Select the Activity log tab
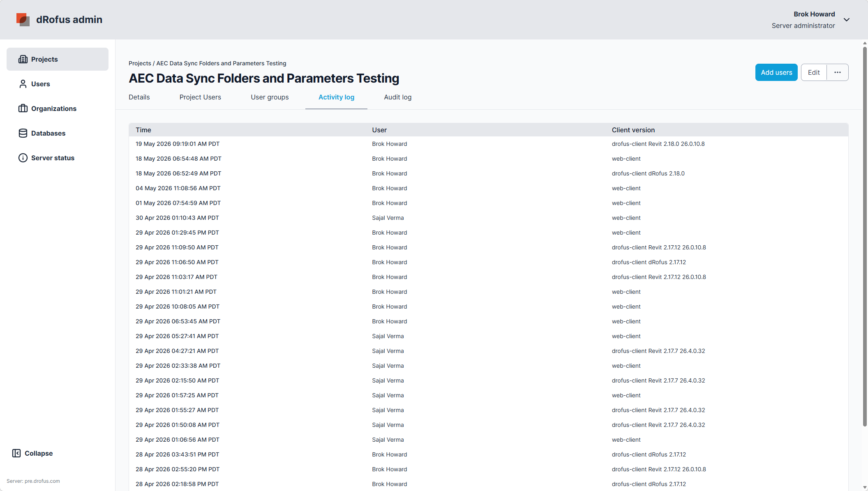This screenshot has width=868, height=491. point(336,97)
